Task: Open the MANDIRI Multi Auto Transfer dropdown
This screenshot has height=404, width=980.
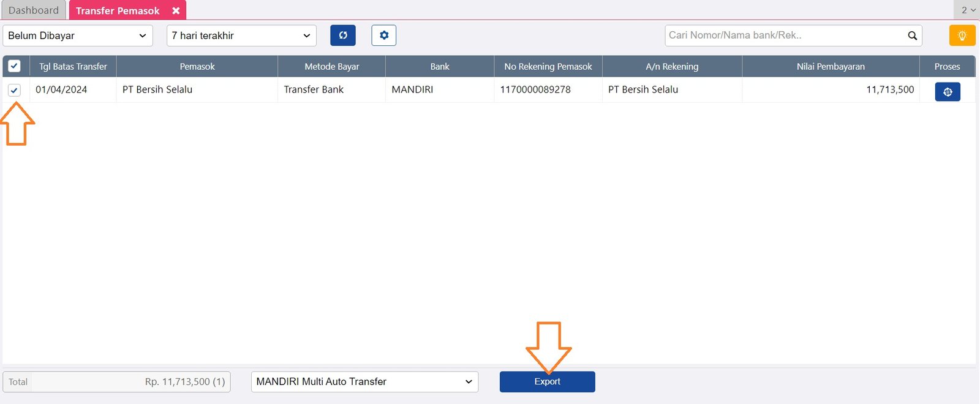Action: (x=364, y=382)
